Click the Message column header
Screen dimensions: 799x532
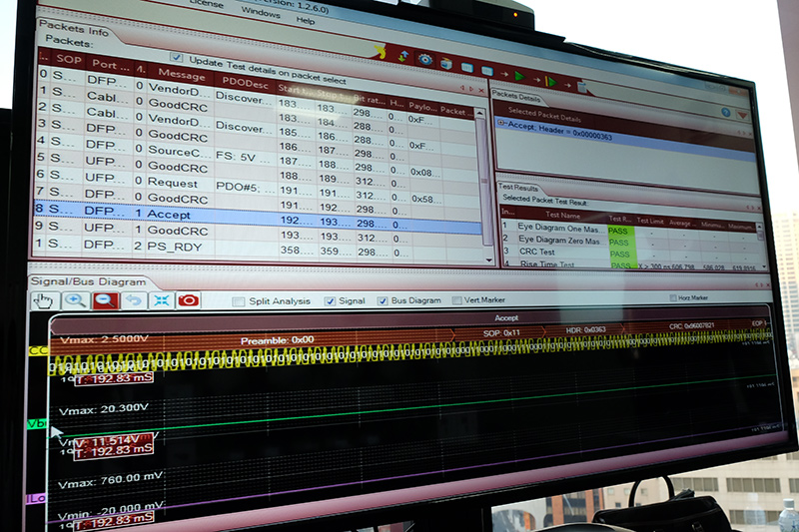(182, 75)
